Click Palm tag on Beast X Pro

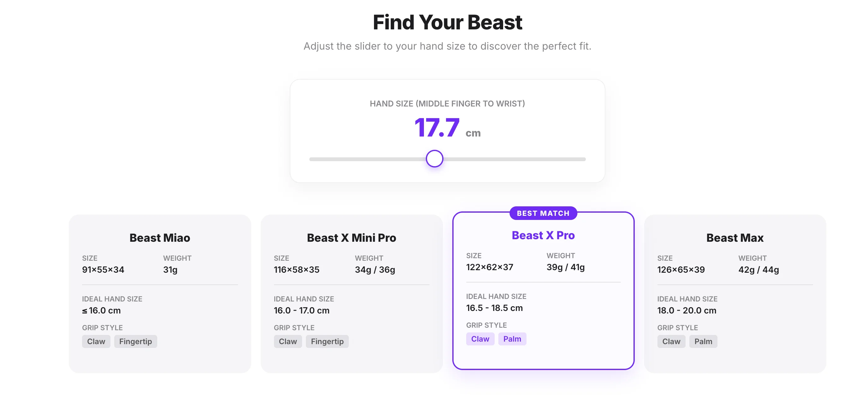coord(512,339)
